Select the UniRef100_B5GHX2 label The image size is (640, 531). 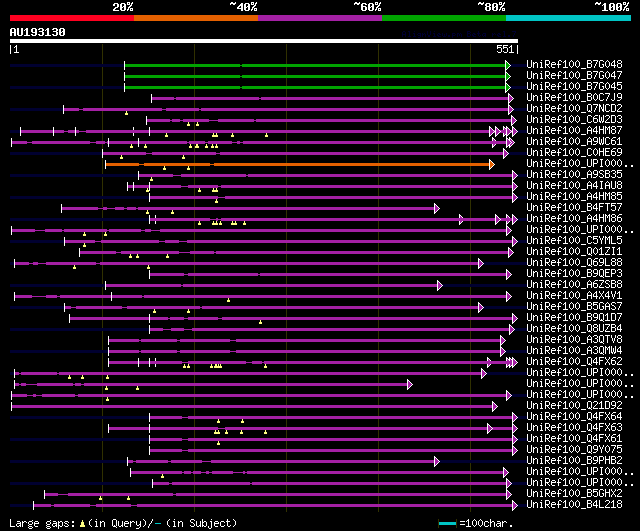[x=574, y=494]
